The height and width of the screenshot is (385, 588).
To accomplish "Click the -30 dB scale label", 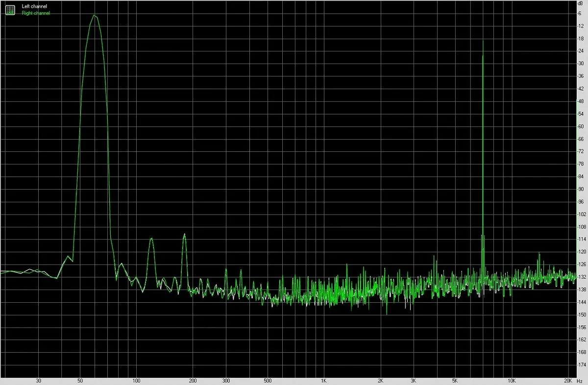I will [x=581, y=63].
